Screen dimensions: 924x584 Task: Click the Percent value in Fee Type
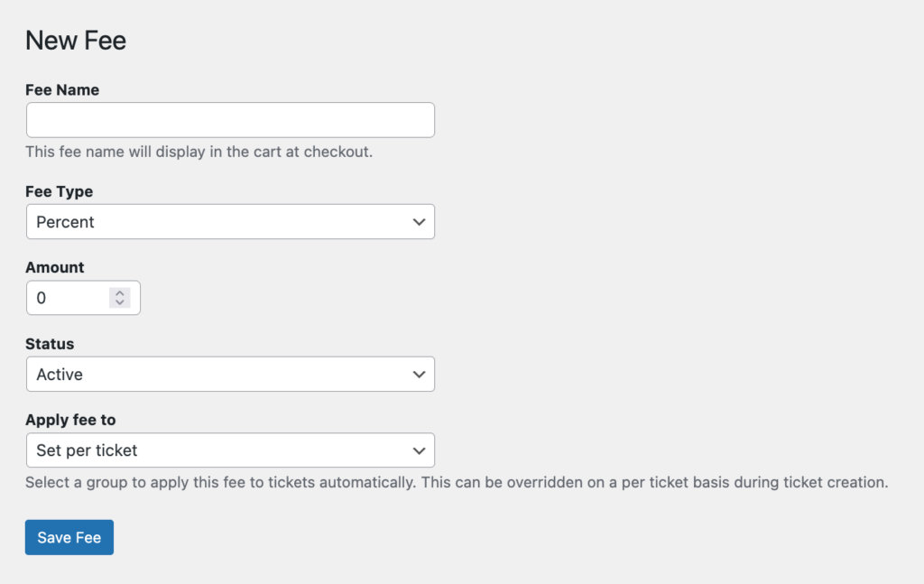(x=66, y=222)
